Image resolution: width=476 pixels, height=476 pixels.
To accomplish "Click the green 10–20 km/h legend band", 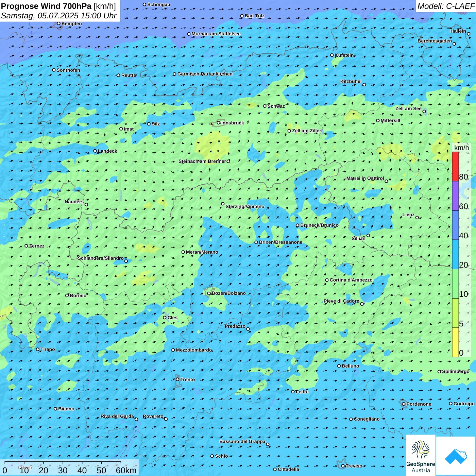I will click(455, 284).
